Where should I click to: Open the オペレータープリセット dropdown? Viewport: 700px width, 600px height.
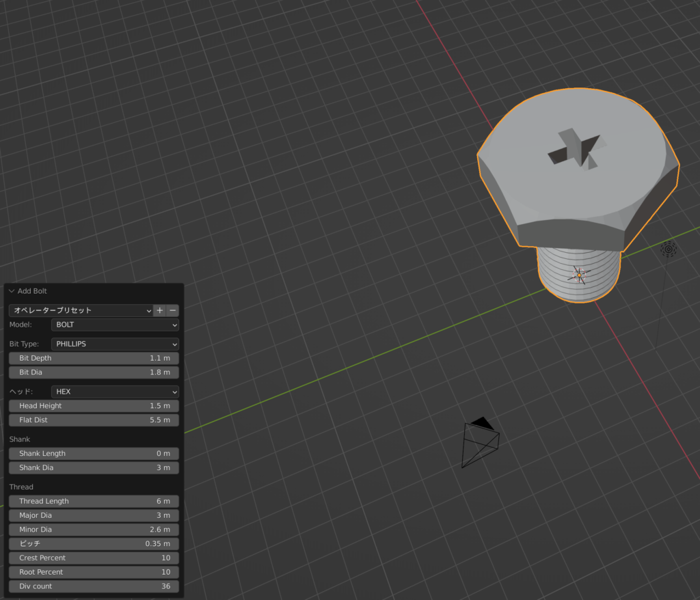click(x=80, y=310)
